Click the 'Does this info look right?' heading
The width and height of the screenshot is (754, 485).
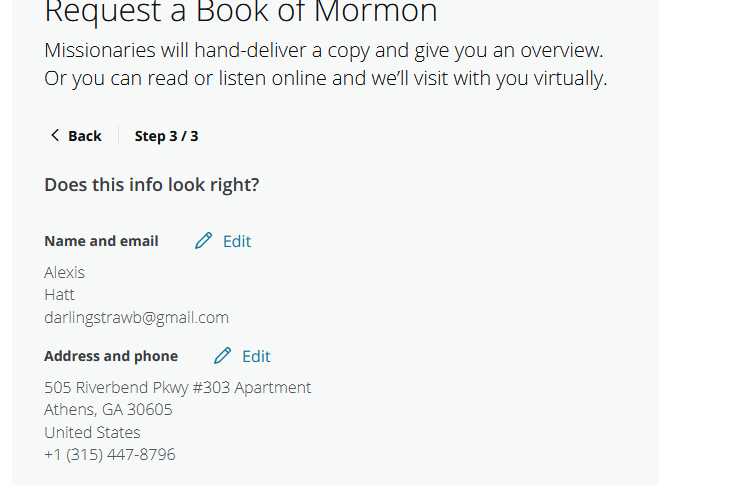click(x=152, y=185)
